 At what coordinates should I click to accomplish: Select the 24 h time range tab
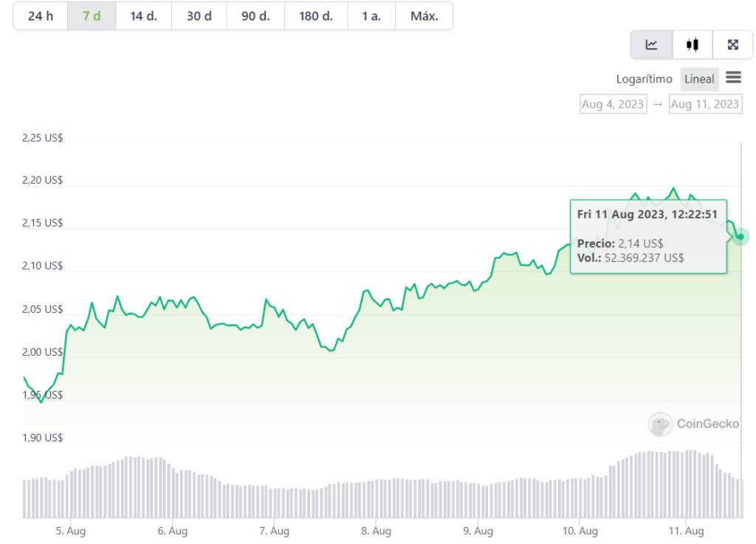(41, 16)
